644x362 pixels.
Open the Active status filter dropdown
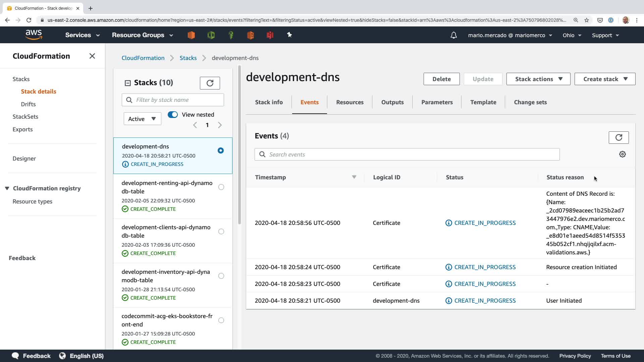[x=142, y=119]
